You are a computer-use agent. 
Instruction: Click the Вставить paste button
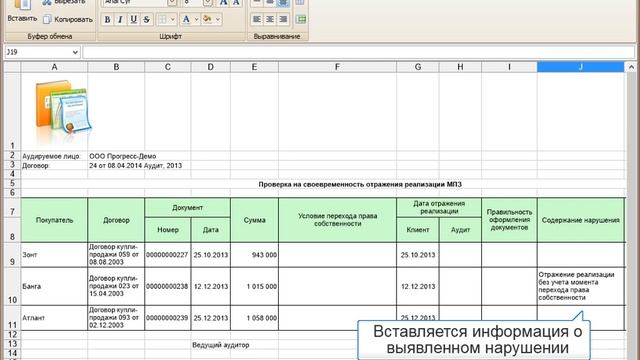(x=22, y=11)
